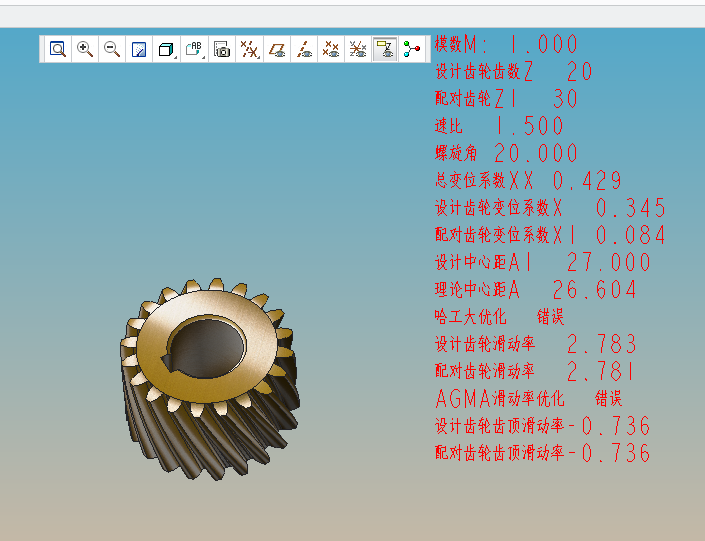Select the '设计齿轮齿数Z 20' annotation
The width and height of the screenshot is (705, 541).
click(513, 72)
